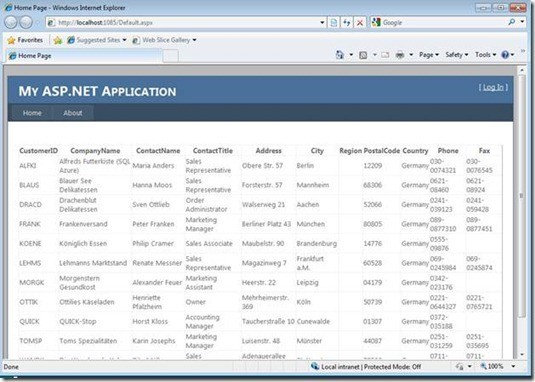The width and height of the screenshot is (535, 382).
Task: Open the Print dropdown arrow
Action: (x=411, y=55)
